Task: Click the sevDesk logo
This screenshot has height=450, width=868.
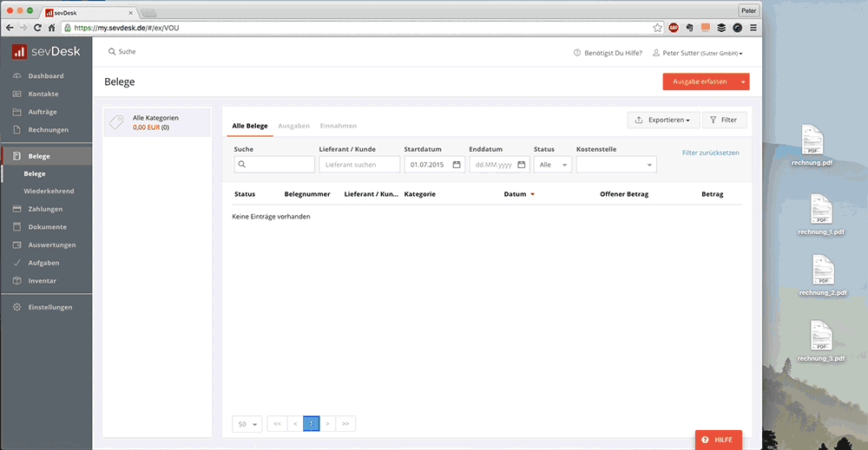Action: (x=47, y=51)
